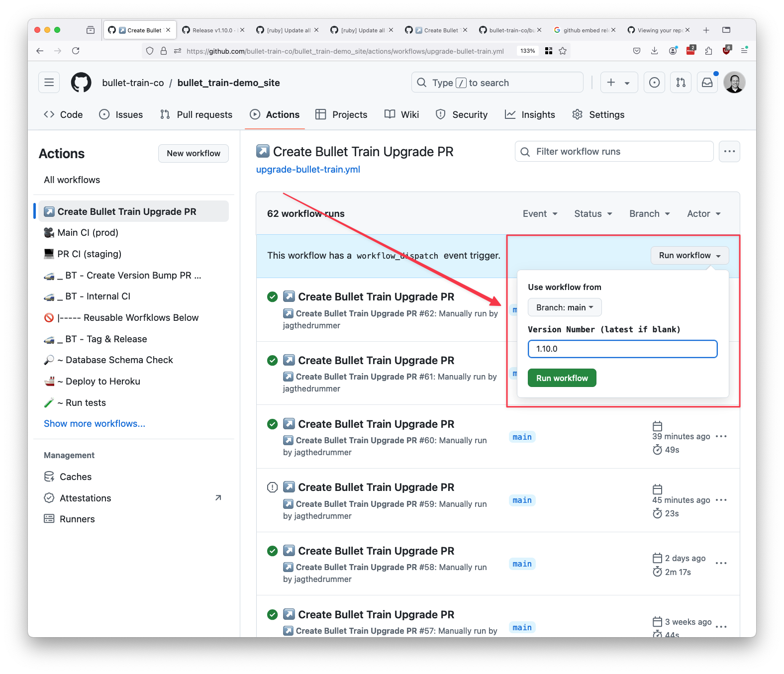Open the repository Settings tab
Screen dimensions: 784x674
[x=598, y=114]
